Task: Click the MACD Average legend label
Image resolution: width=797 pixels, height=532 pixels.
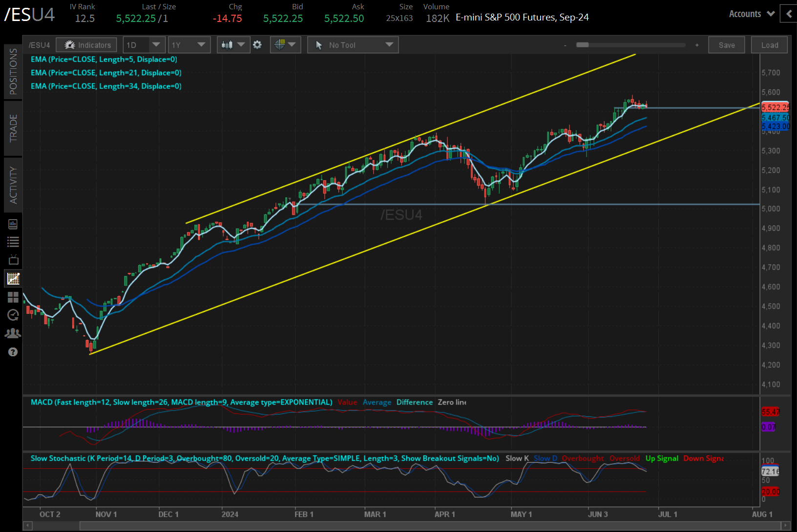Action: (x=377, y=402)
